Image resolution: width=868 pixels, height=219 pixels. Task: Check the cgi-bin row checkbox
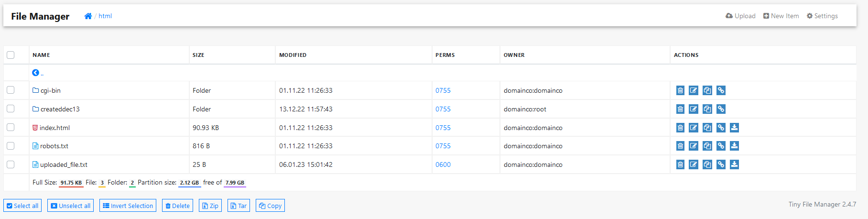pyautogui.click(x=11, y=90)
